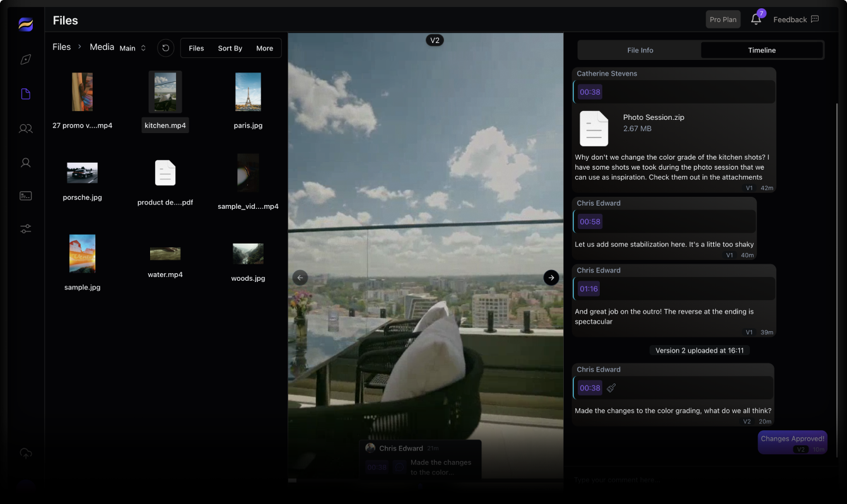Screen dimensions: 847x504
Task: Open the Files section in the sidebar
Action: [25, 93]
